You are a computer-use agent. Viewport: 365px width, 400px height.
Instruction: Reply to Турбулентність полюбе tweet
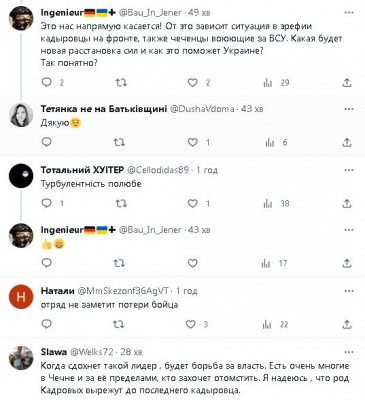46,203
